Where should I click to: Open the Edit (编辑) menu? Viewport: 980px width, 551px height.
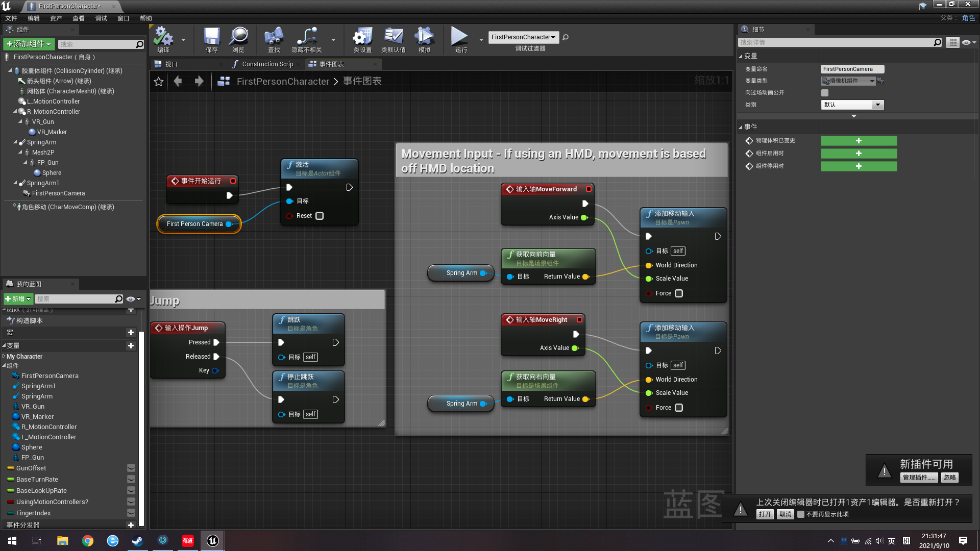(34, 18)
